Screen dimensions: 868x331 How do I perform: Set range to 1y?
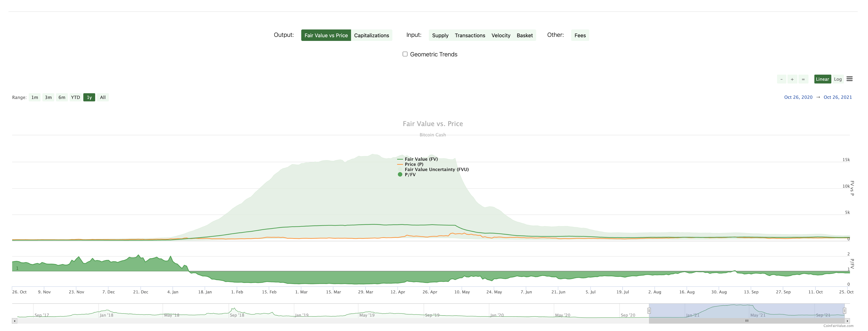pos(89,97)
